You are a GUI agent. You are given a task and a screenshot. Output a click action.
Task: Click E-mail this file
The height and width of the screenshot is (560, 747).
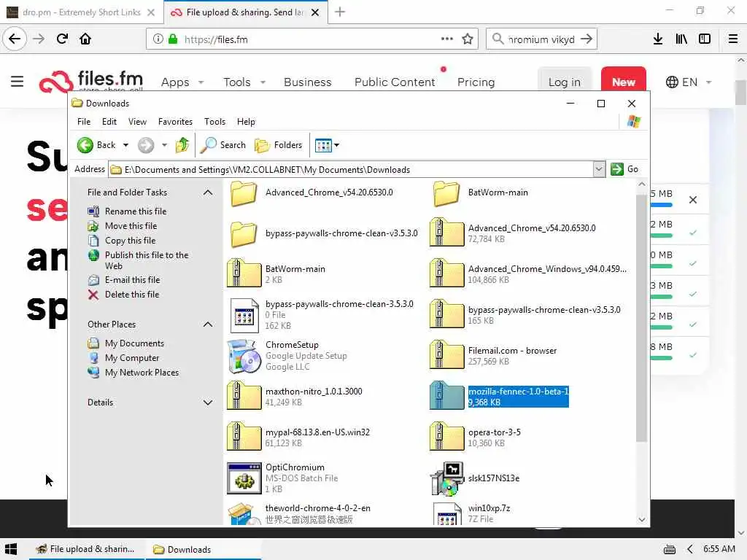pyautogui.click(x=133, y=280)
